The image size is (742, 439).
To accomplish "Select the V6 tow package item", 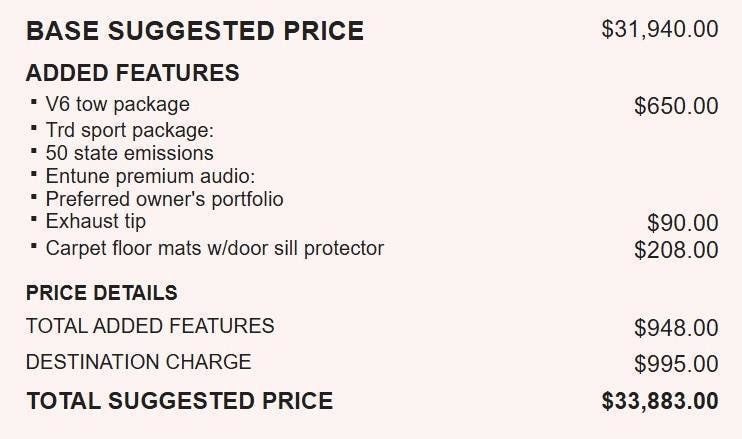I will point(117,104).
